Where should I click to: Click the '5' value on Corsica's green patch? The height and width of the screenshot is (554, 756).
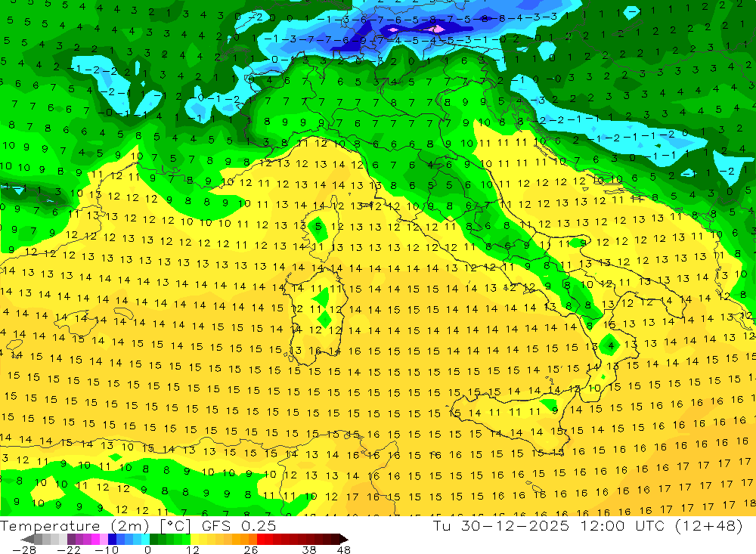[318, 226]
